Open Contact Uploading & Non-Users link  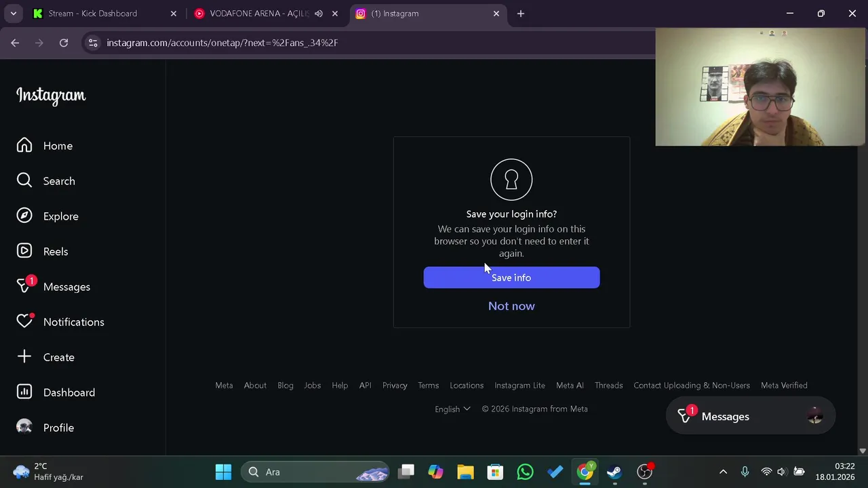pyautogui.click(x=692, y=385)
